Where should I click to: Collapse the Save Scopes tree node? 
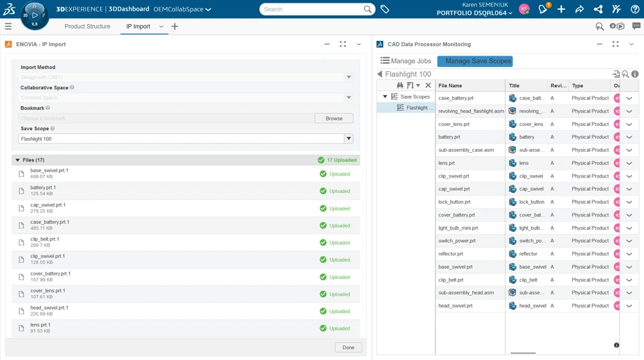click(385, 97)
